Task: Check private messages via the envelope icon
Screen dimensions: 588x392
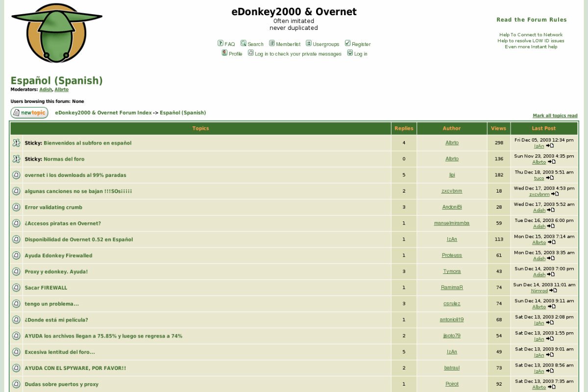Action: pyautogui.click(x=250, y=54)
